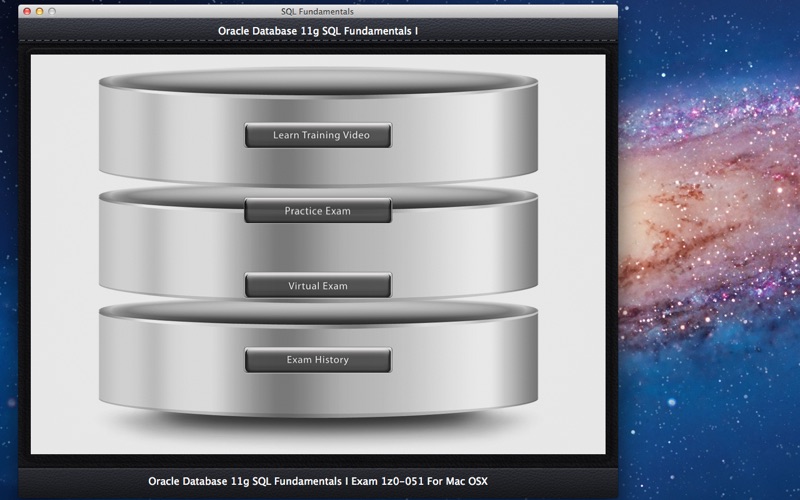Start the Practice Exam
Image resolution: width=800 pixels, height=500 pixels.
(318, 211)
